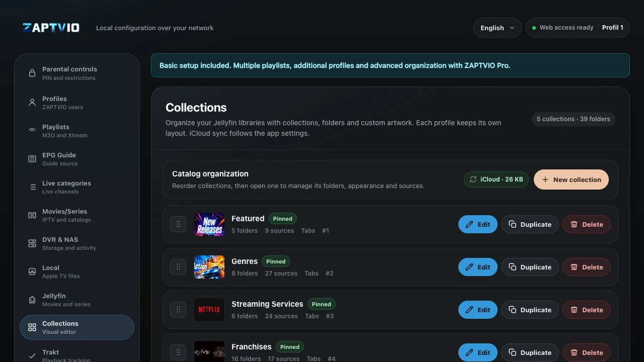644x362 pixels.
Task: Edit the Franchises collection
Action: click(x=478, y=352)
